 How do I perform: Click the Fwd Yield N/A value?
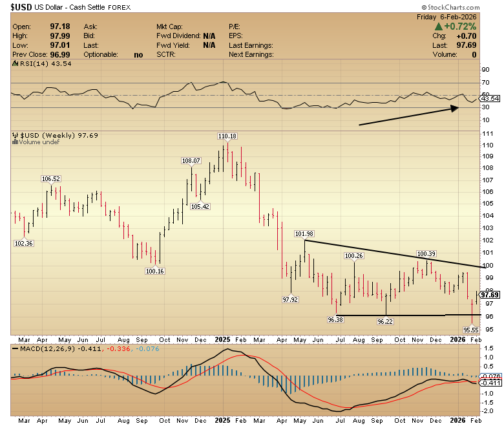209,45
